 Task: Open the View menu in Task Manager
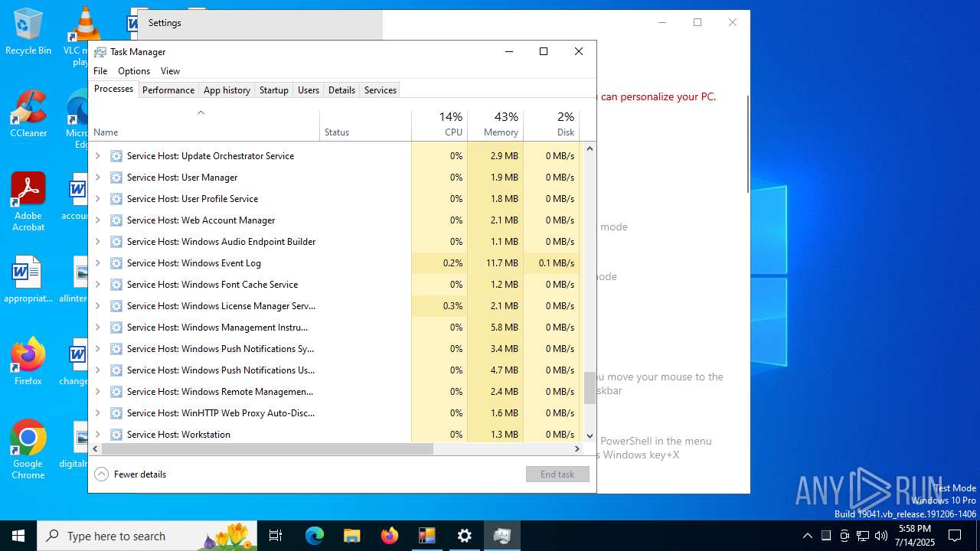coord(170,71)
